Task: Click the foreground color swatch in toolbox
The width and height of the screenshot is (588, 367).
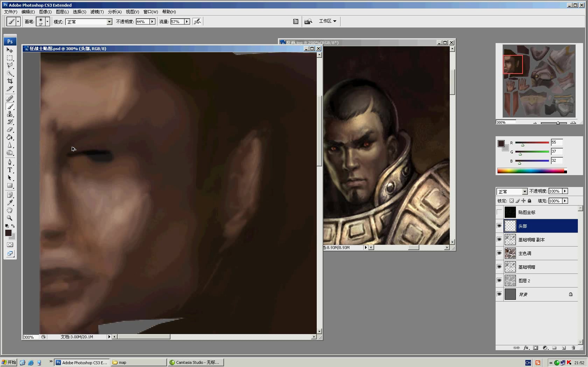Action: click(8, 233)
